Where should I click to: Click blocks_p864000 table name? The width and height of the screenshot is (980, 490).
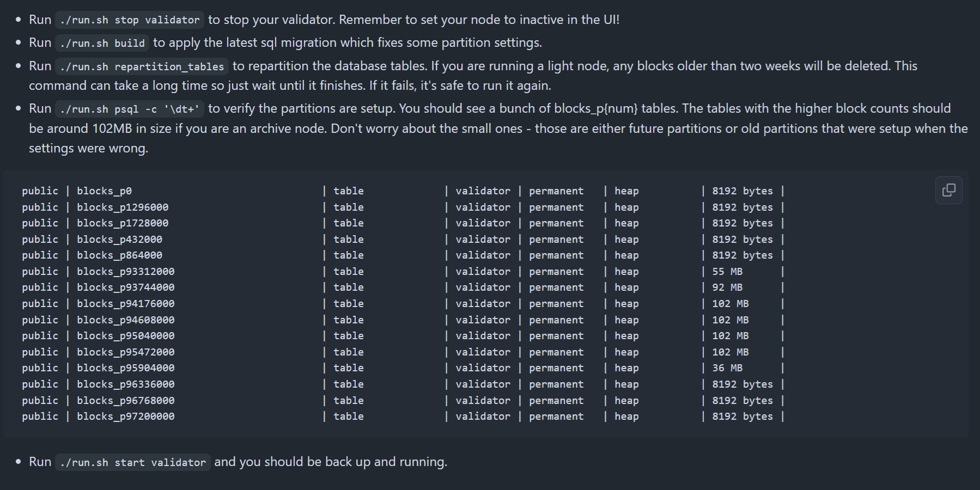119,255
